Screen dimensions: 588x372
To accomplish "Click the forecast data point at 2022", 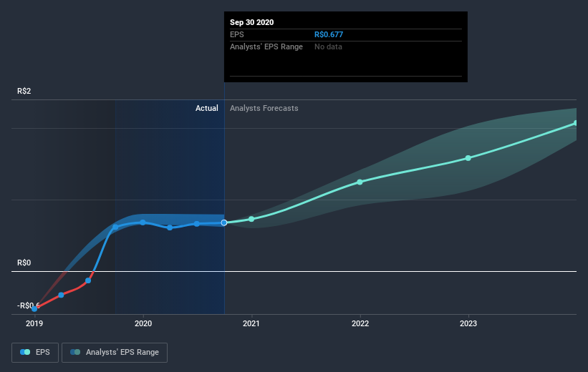I will [360, 182].
